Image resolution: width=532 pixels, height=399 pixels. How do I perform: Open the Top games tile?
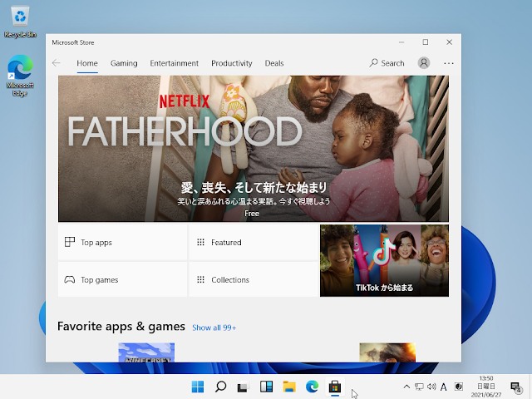point(122,279)
